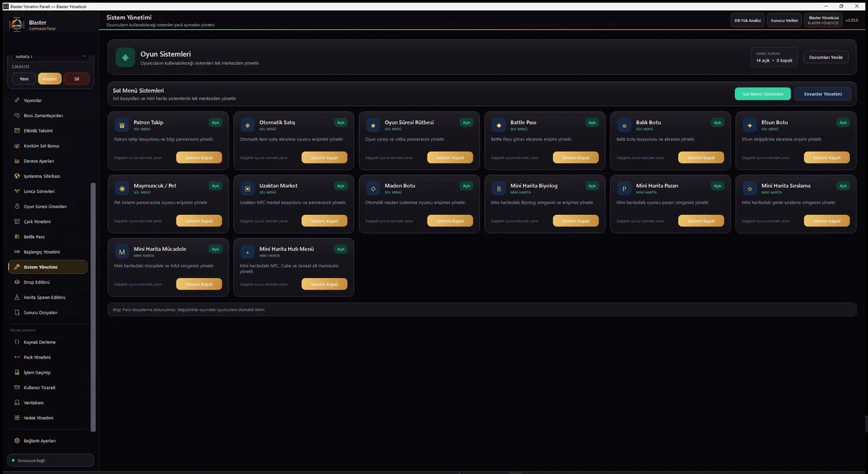Switch to the Sol Menü Sistemleri tab
Viewport: 868px width, 474px height.
[x=763, y=94]
